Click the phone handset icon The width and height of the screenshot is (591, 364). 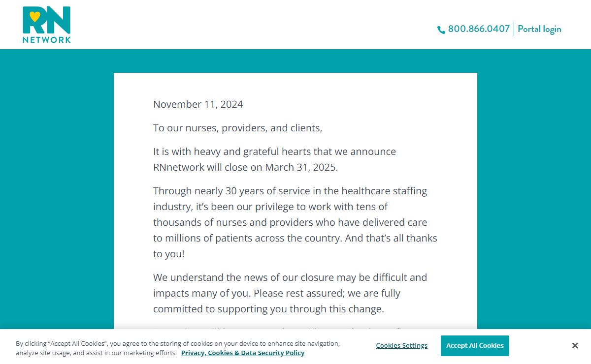click(441, 30)
